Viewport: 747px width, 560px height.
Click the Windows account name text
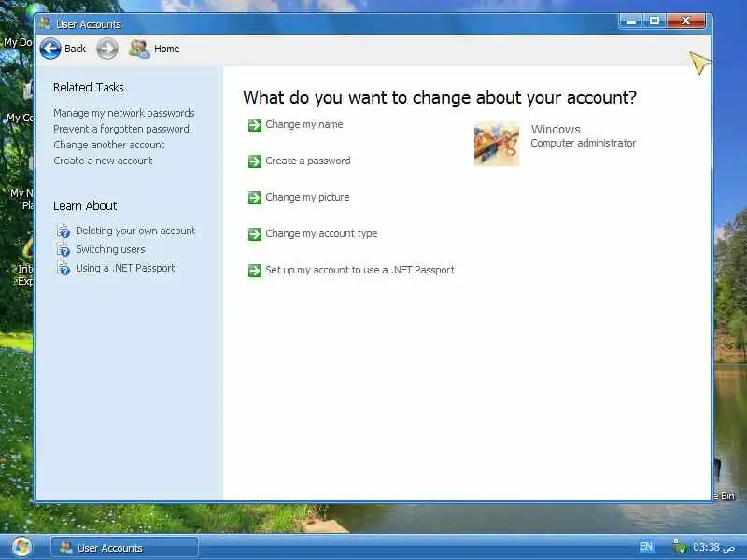click(x=556, y=130)
